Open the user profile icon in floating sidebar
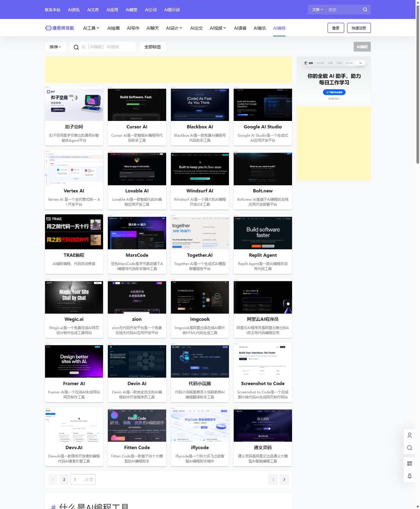This screenshot has height=509, width=420. [409, 435]
